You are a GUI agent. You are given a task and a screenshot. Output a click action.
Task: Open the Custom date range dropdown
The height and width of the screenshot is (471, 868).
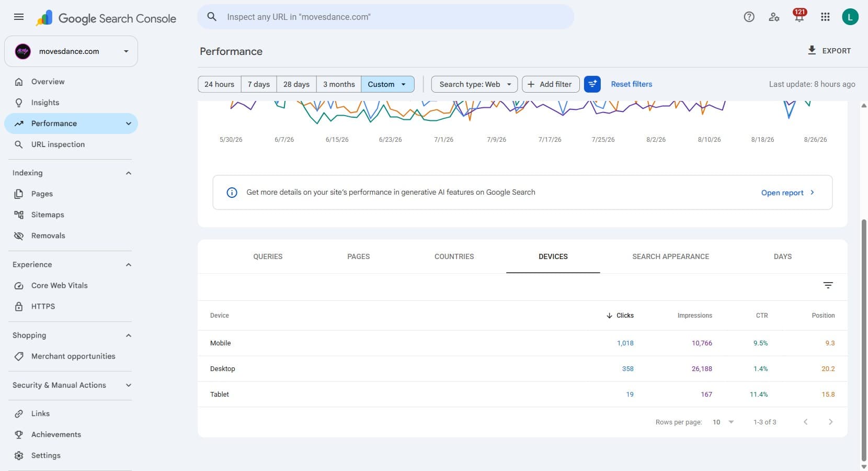coord(387,84)
